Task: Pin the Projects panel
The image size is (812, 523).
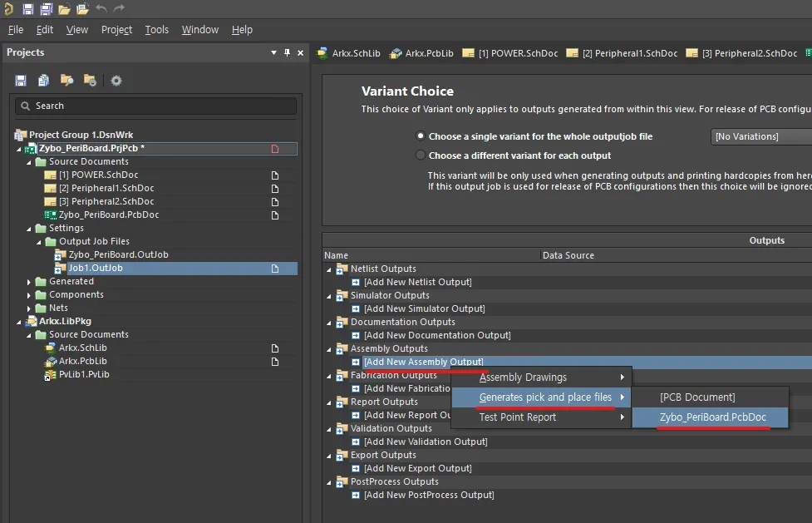Action: pyautogui.click(x=288, y=52)
